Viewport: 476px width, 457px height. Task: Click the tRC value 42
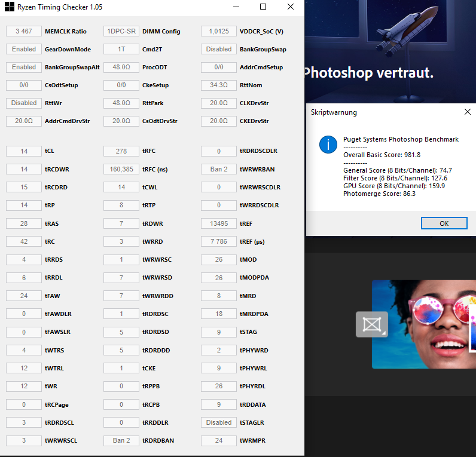tap(24, 241)
